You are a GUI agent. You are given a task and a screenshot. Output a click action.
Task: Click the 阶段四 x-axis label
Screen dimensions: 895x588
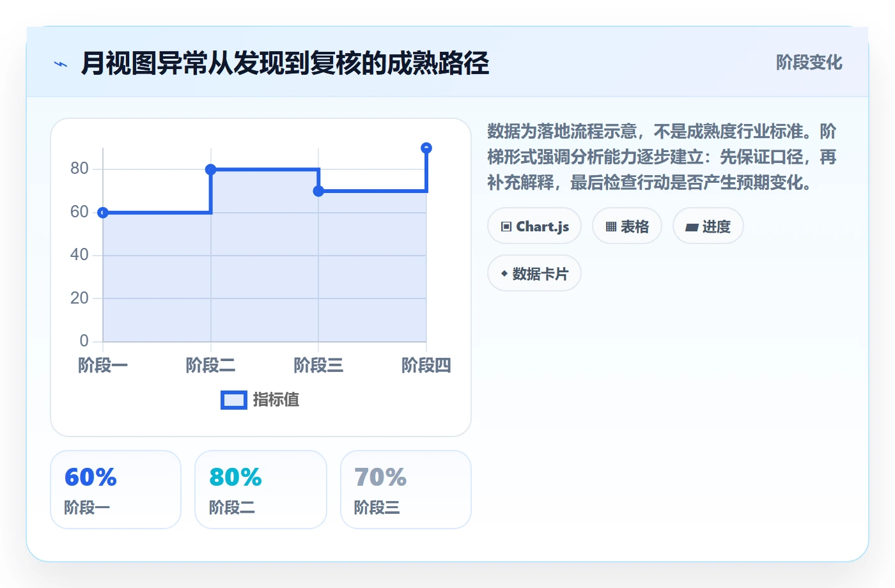[426, 366]
